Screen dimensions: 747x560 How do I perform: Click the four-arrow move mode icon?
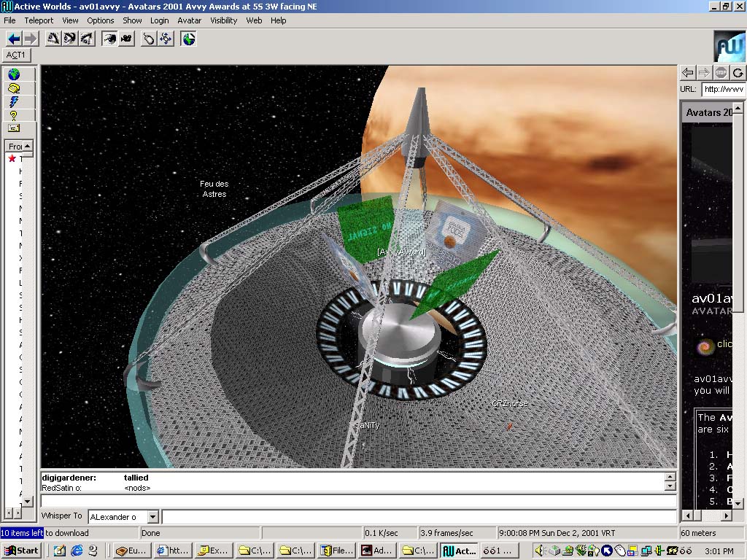coord(166,39)
